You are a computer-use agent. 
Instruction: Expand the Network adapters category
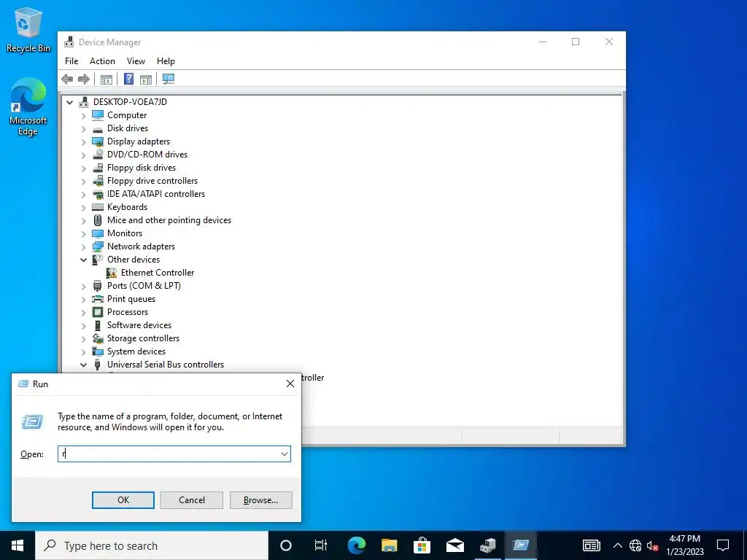(x=83, y=247)
